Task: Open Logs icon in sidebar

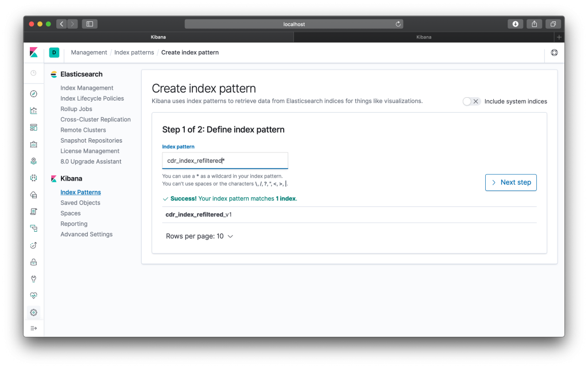Action: pos(34,212)
